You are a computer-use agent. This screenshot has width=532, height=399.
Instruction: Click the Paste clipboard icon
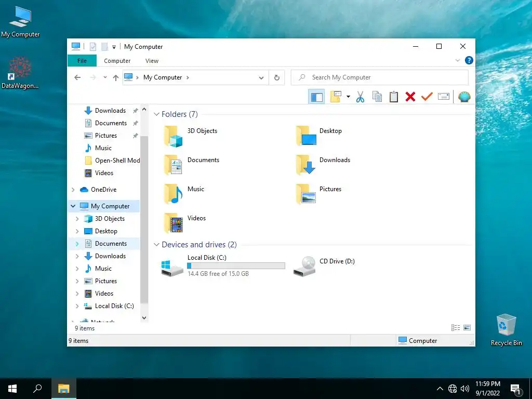coord(394,97)
